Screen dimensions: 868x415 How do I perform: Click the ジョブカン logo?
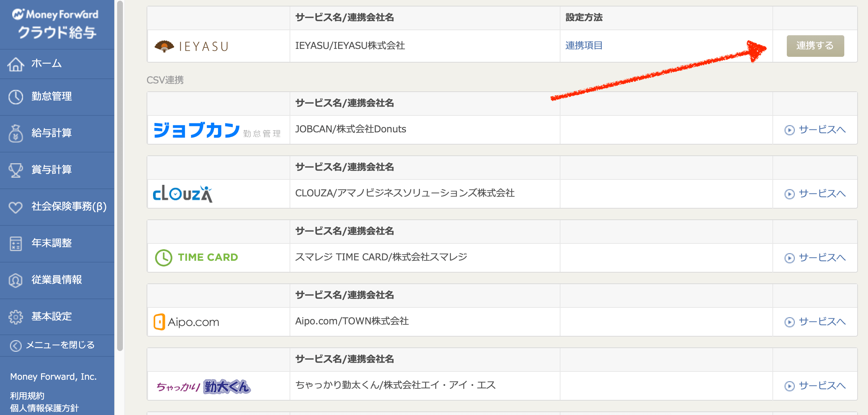click(x=217, y=130)
